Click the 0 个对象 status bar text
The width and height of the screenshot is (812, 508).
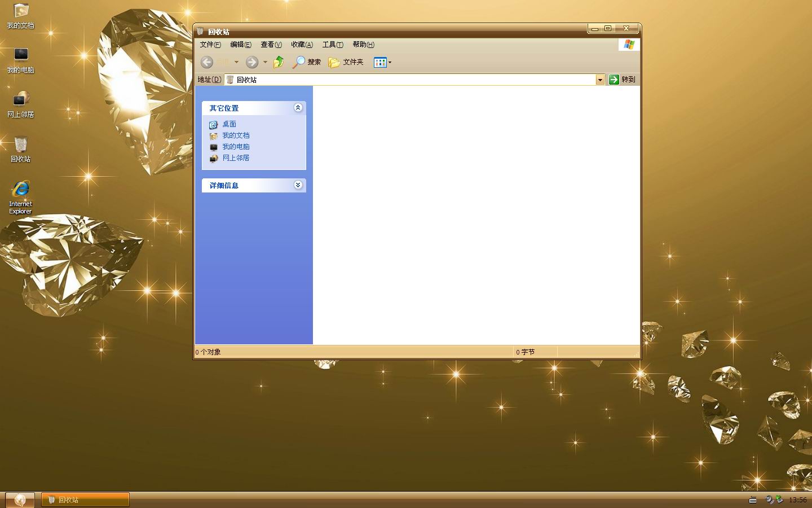[x=208, y=352]
